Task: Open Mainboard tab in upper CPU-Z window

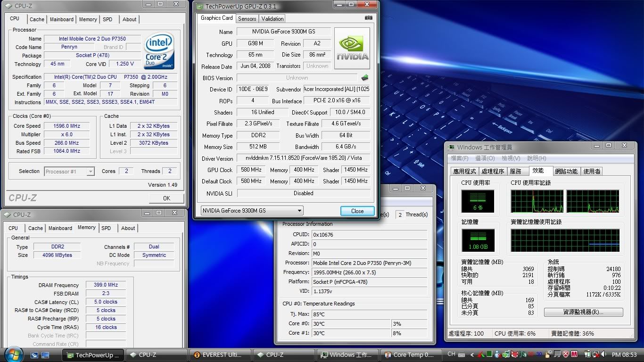Action: (62, 19)
